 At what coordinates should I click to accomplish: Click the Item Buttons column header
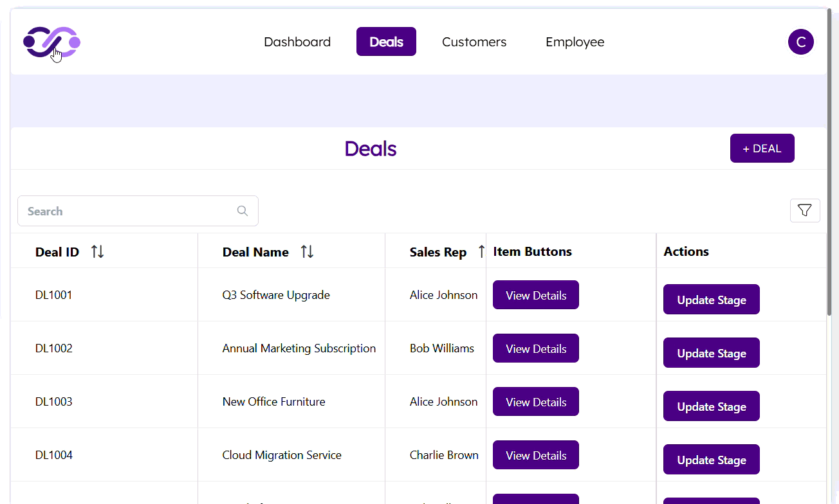pos(533,251)
